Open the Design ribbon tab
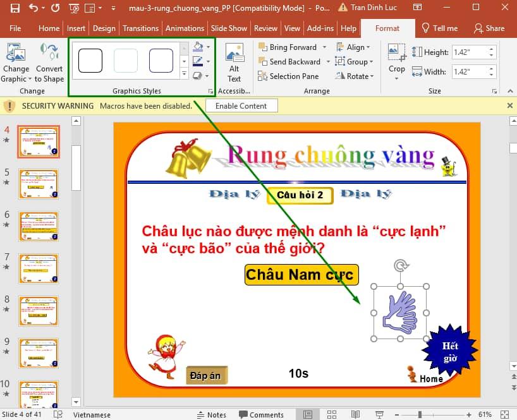 click(104, 28)
